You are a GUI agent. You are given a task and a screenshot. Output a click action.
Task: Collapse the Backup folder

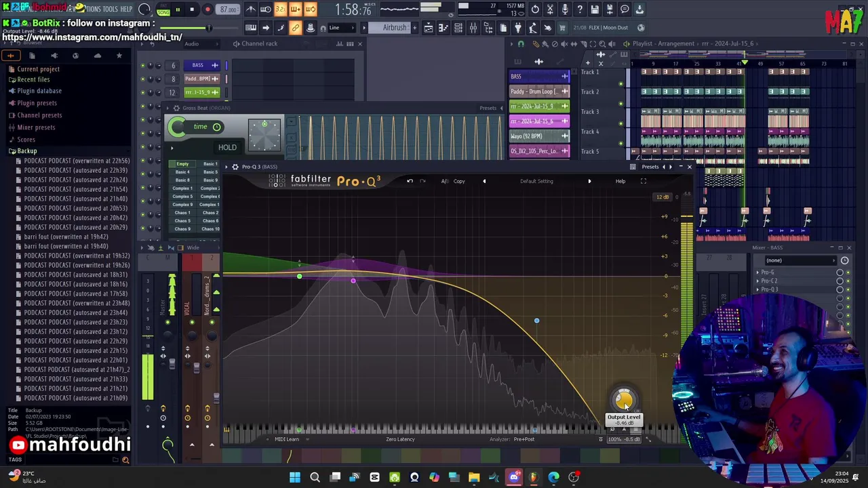pyautogui.click(x=26, y=151)
